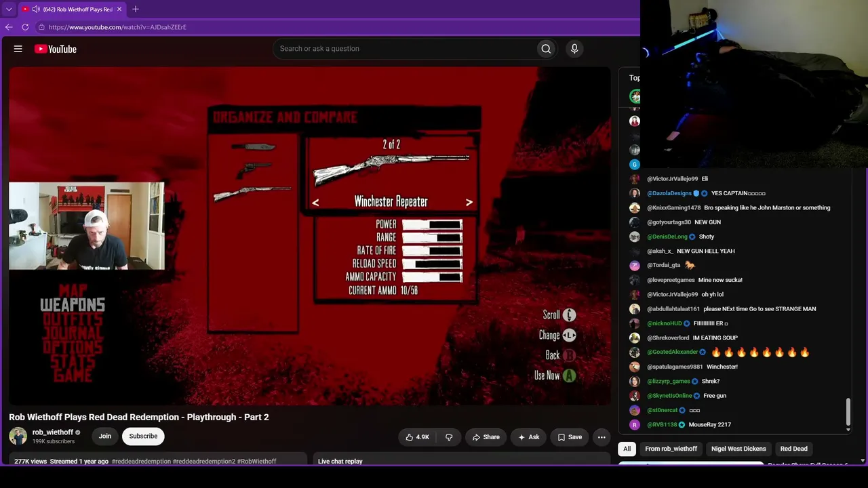Share this video
Viewport: 868px width, 488px height.
486,437
